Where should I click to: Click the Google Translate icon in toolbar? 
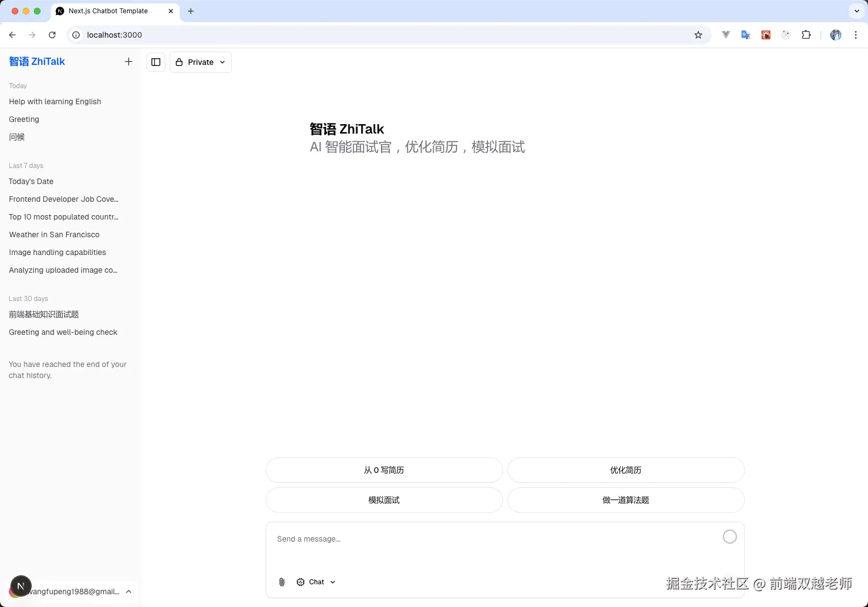745,34
